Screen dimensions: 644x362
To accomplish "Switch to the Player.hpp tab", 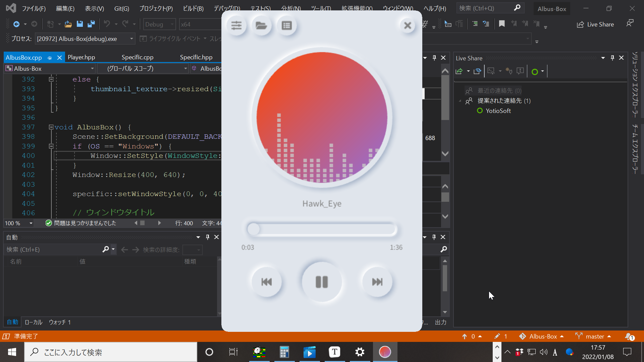I will 82,57.
